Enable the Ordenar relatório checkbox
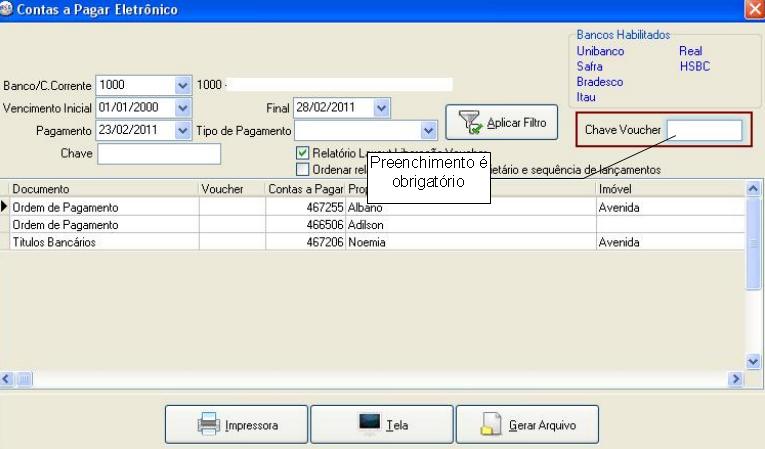Viewport: 765px width, 449px height. pyautogui.click(x=303, y=169)
